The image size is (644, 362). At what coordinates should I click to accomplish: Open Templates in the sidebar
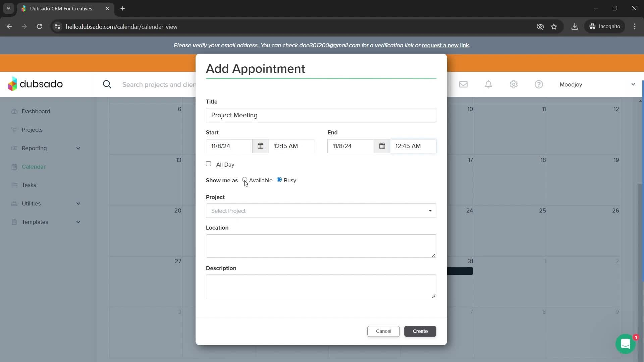pyautogui.click(x=35, y=222)
